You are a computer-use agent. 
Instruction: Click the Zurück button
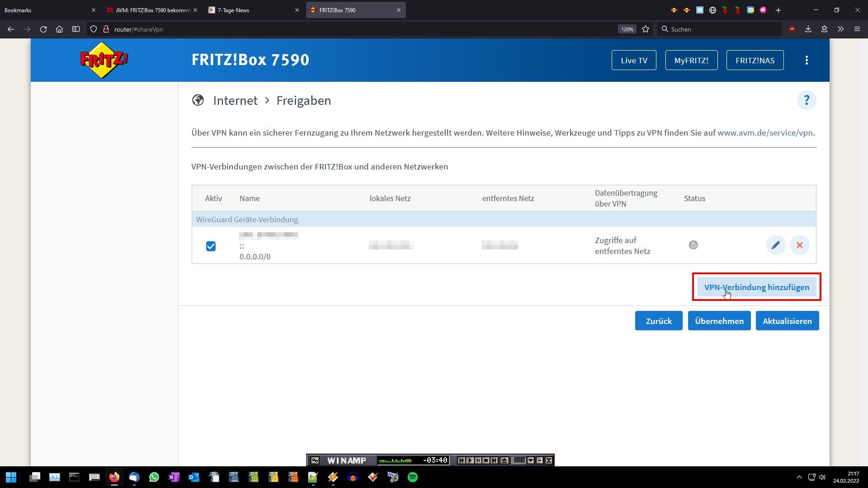tap(659, 321)
